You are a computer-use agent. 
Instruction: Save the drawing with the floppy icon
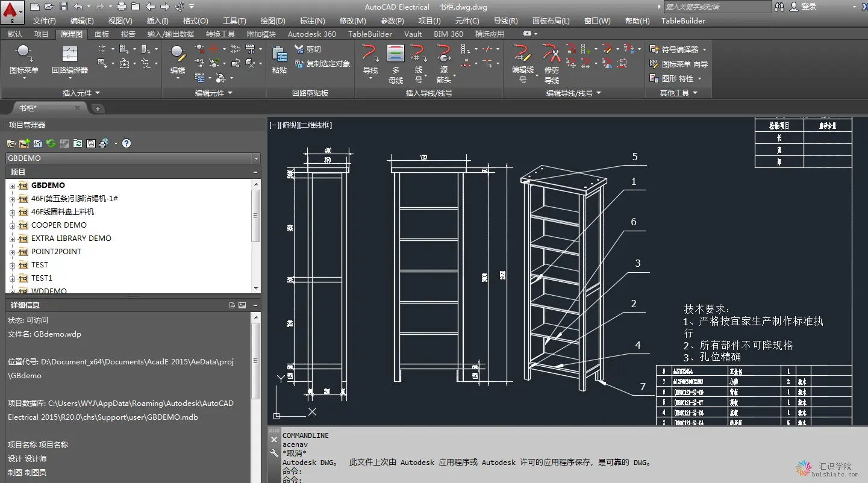63,7
